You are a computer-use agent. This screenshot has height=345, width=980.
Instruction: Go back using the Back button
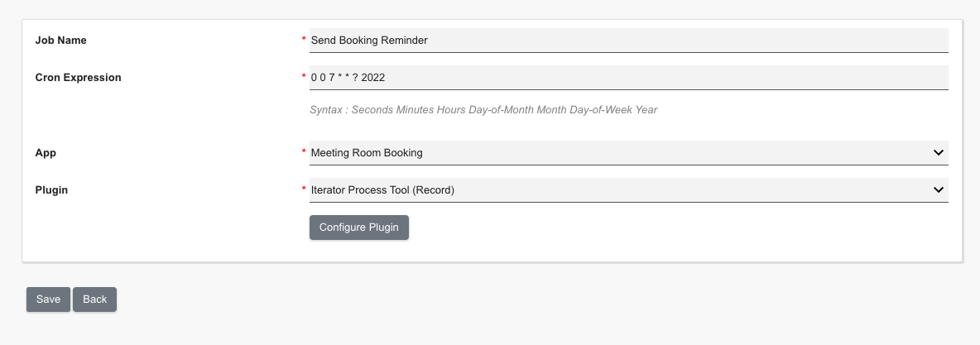[94, 299]
